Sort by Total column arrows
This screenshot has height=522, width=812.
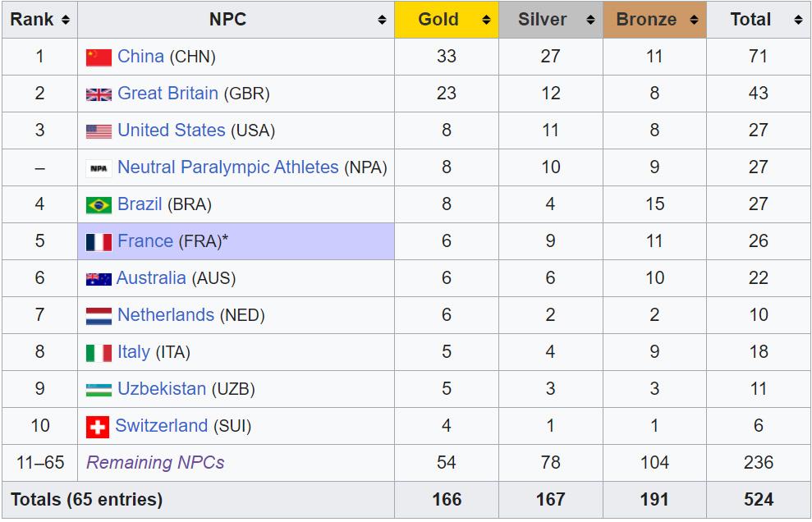coord(798,20)
